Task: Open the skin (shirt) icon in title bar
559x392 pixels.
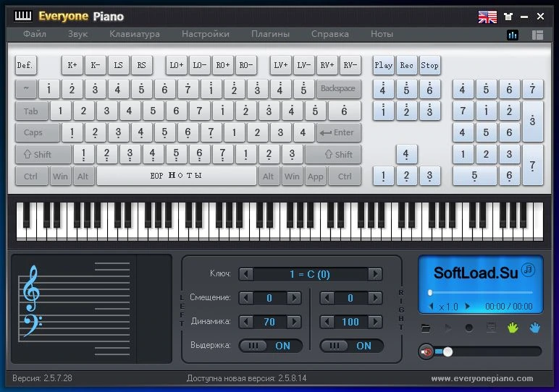Action: tap(508, 17)
